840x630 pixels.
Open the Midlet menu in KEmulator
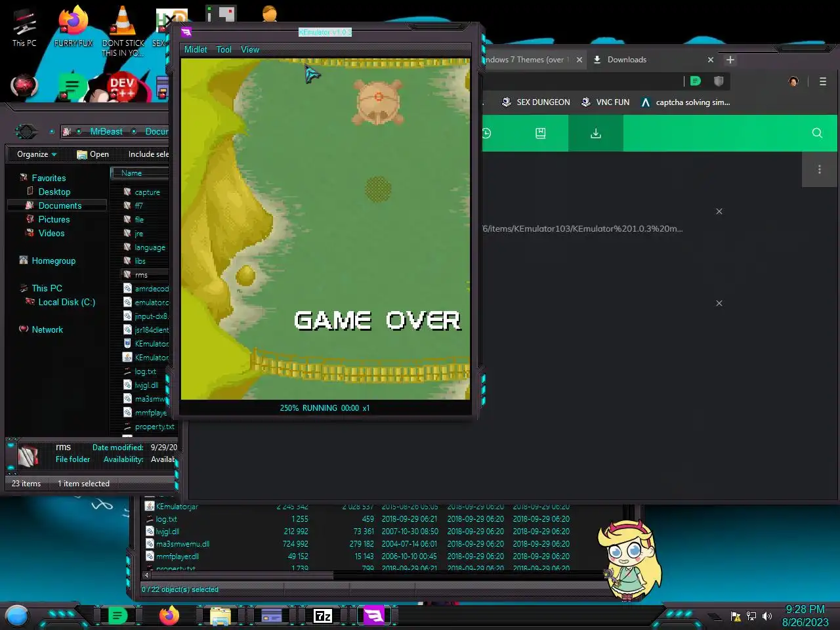point(196,49)
